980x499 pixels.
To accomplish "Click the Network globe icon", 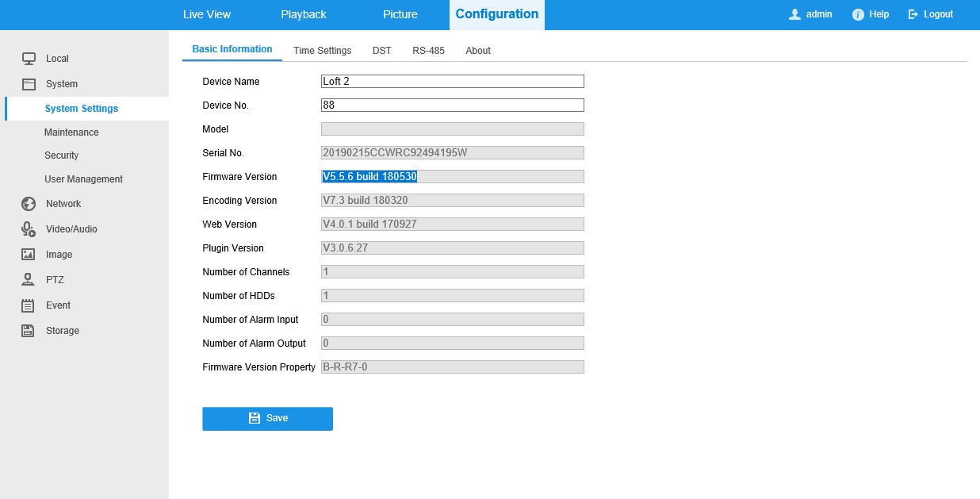I will [x=29, y=204].
